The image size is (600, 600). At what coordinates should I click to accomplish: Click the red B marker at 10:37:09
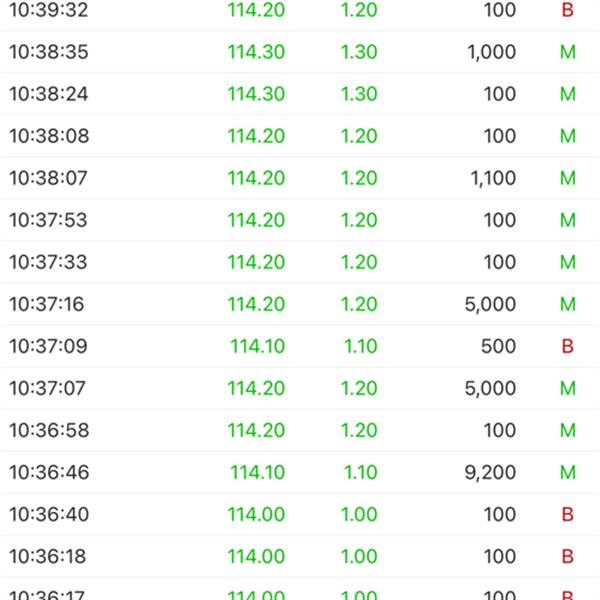567,346
